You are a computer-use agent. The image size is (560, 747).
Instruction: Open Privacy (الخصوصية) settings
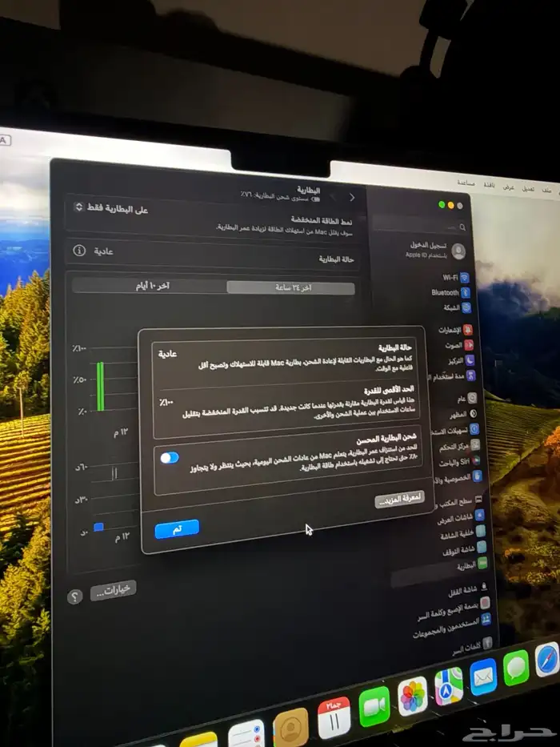point(459,476)
